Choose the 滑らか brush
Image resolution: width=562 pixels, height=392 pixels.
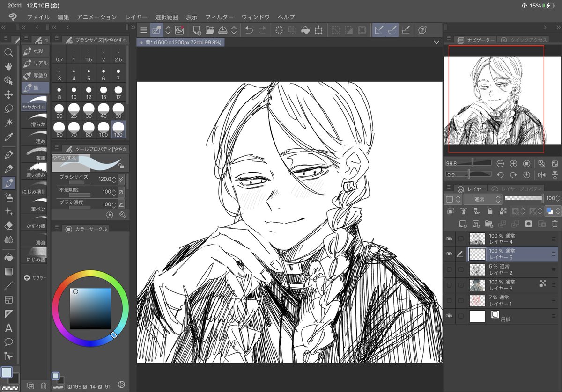pos(35,120)
